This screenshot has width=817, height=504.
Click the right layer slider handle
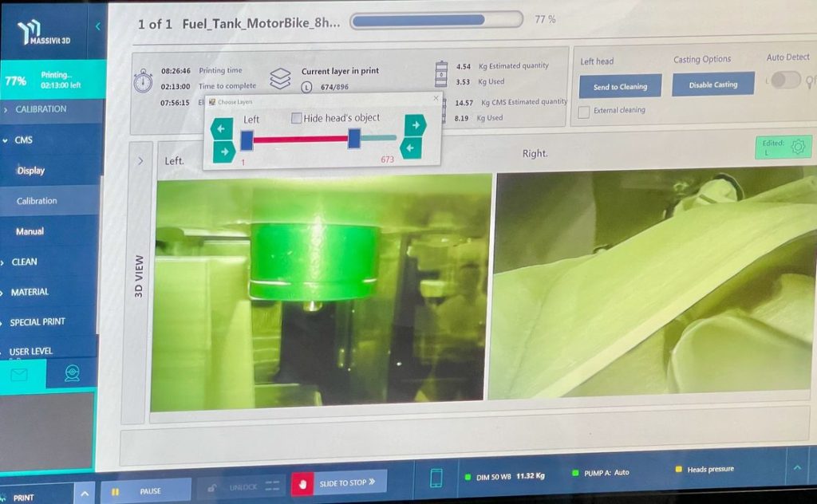[x=354, y=139]
